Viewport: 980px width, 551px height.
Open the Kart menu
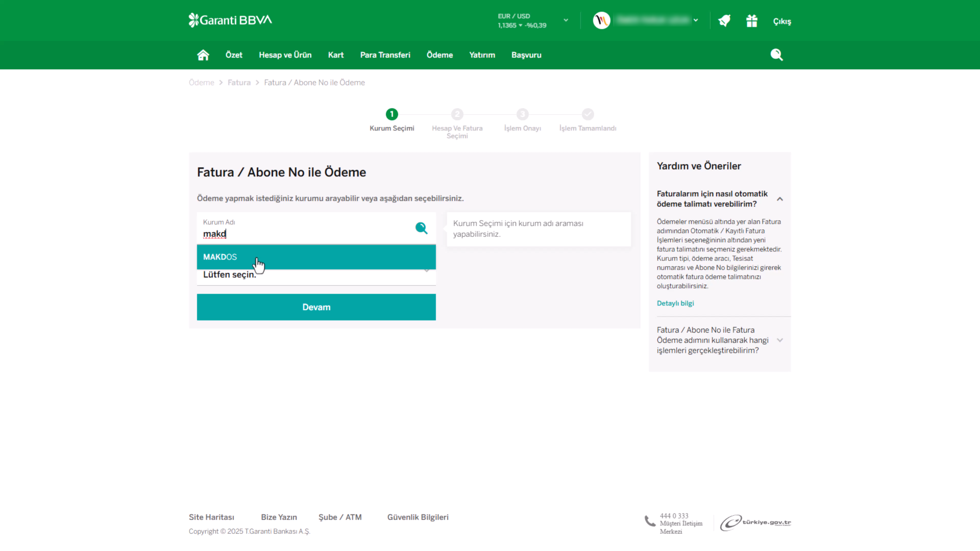pyautogui.click(x=336, y=55)
